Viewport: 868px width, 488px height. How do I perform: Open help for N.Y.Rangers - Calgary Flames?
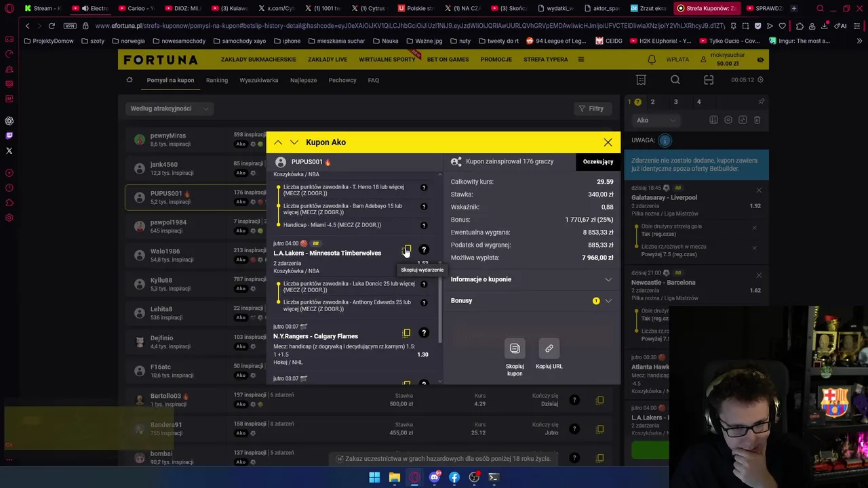pos(424,333)
